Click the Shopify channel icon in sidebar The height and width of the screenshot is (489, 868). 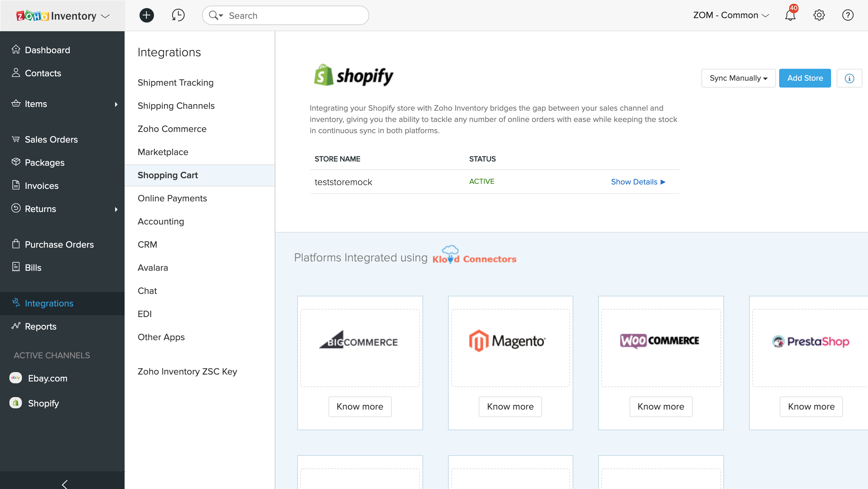[16, 403]
